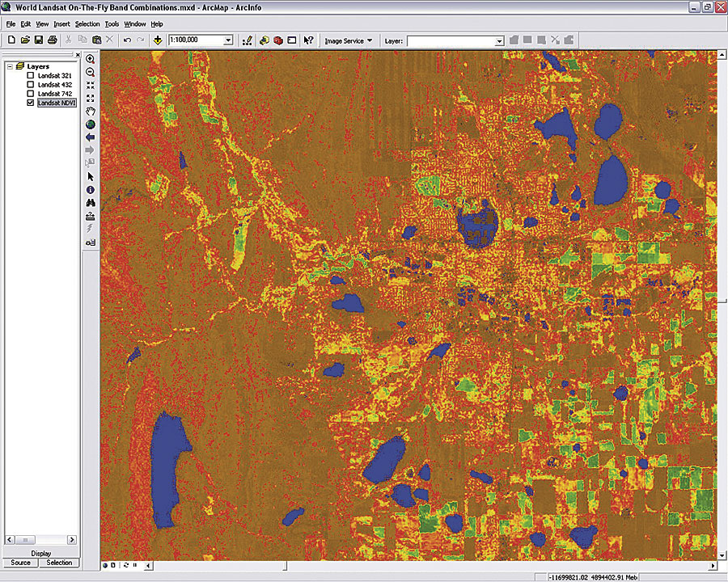Click the table of contents horizontal scrollbar
This screenshot has height=582, width=728.
point(40,539)
